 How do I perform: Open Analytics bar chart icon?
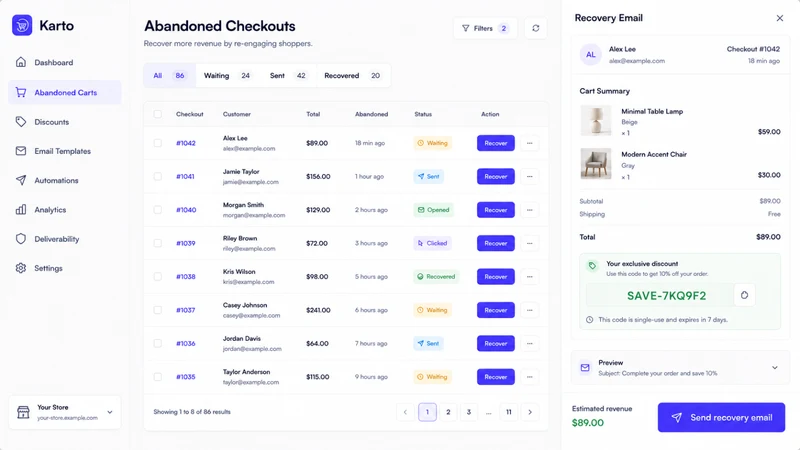tap(21, 210)
